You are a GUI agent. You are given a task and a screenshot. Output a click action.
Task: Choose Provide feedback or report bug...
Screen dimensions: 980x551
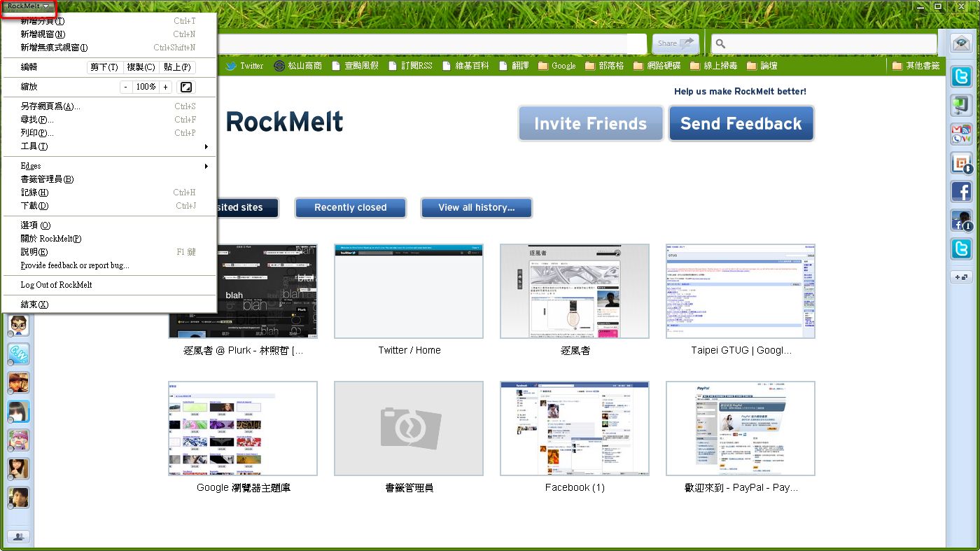[x=108, y=265]
